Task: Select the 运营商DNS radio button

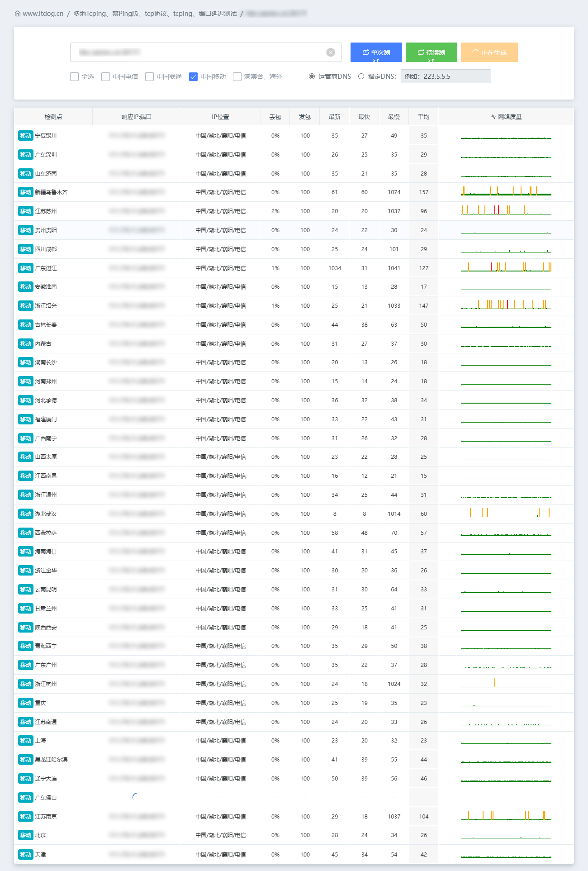Action: (312, 76)
